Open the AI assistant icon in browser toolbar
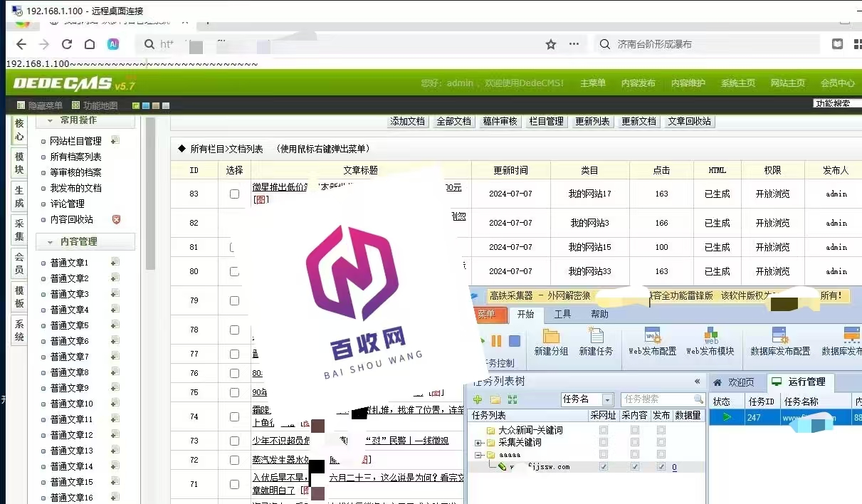The image size is (862, 504). coord(113,44)
